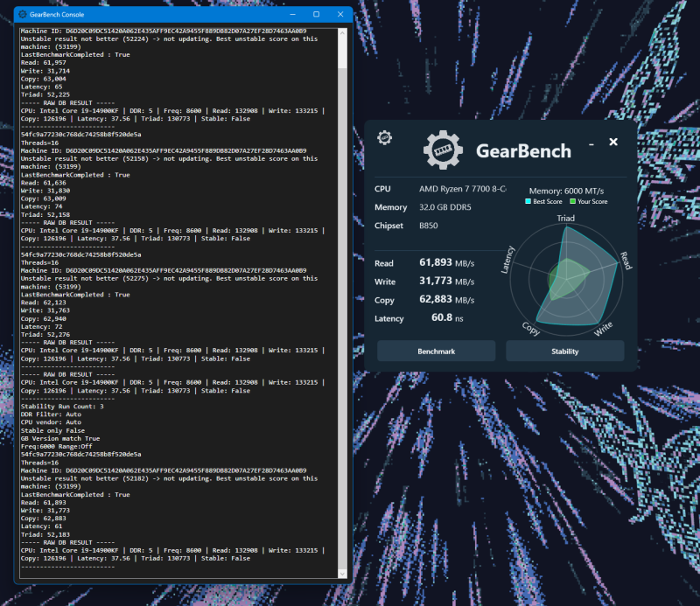This screenshot has width=700, height=606.
Task: Click console line Write: 31,714
Action: click(45, 71)
